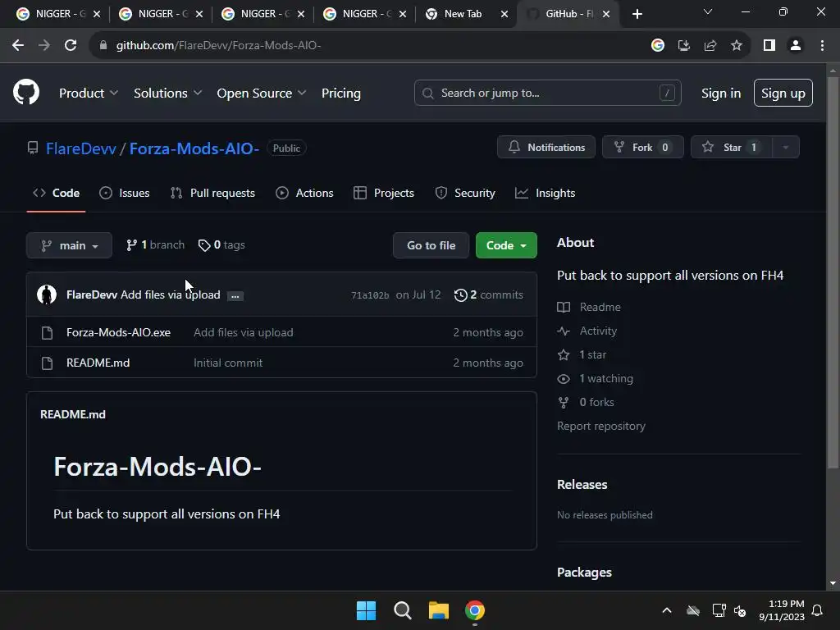Screen dimensions: 840x630
Task: Open the green Code dropdown button
Action: point(506,245)
